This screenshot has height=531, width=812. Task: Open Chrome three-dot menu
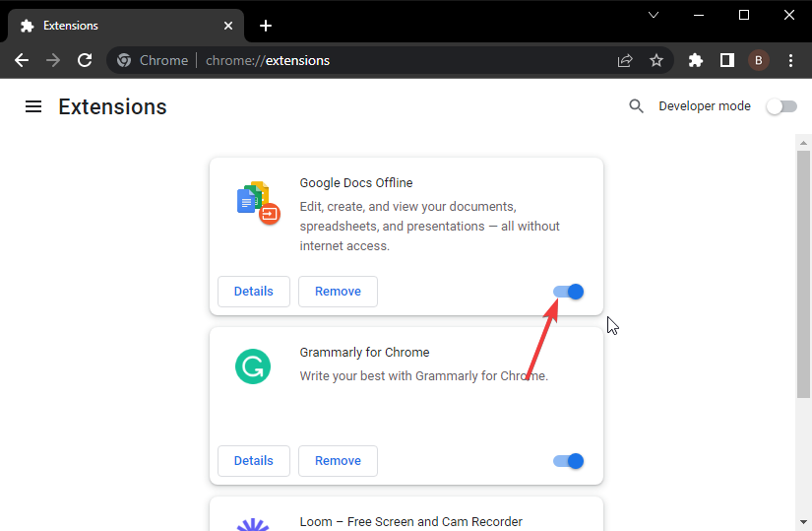[x=790, y=60]
